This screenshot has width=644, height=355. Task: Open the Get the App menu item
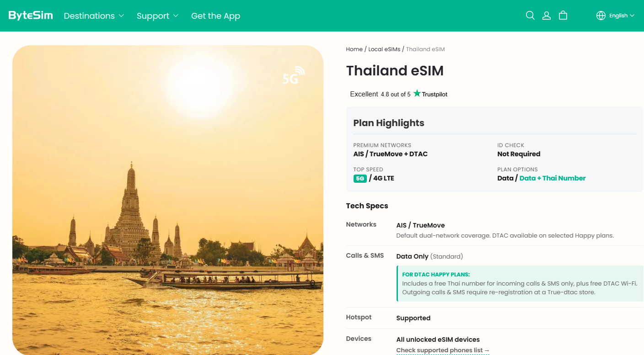(x=215, y=16)
